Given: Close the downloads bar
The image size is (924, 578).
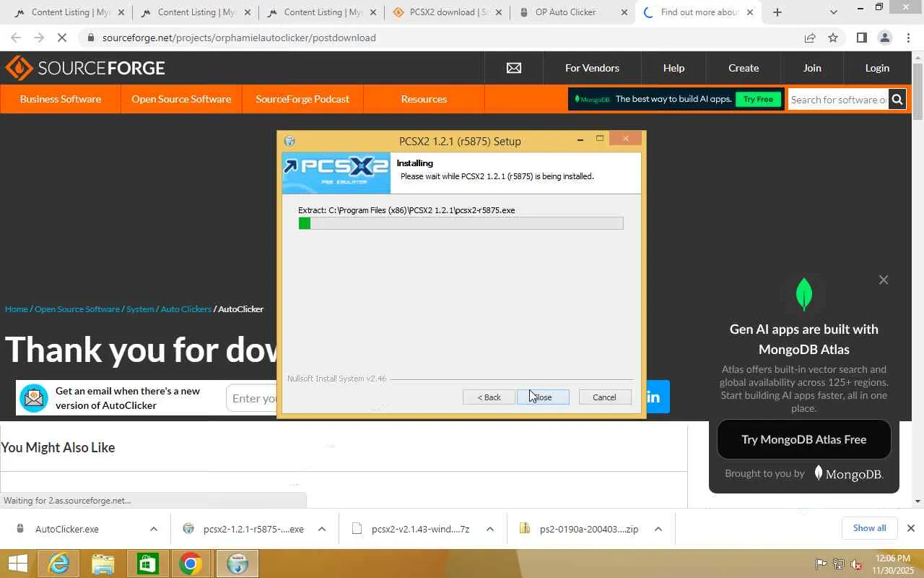Looking at the screenshot, I should pyautogui.click(x=911, y=528).
